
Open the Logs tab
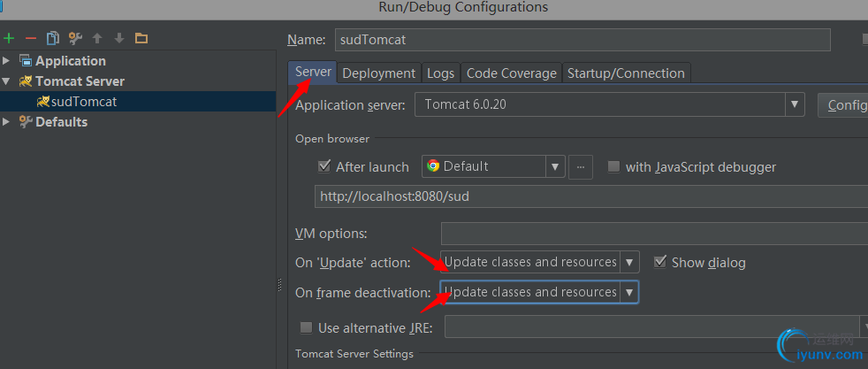coord(441,73)
